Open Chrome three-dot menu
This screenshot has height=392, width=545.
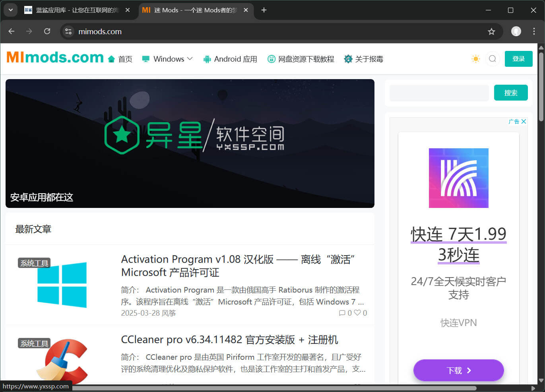(534, 31)
